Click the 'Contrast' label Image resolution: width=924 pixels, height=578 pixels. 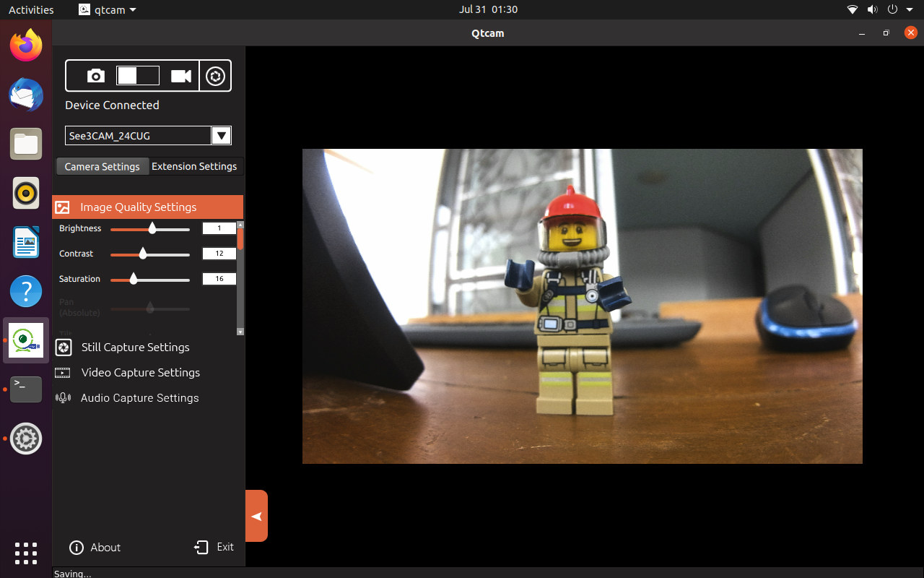coord(77,254)
